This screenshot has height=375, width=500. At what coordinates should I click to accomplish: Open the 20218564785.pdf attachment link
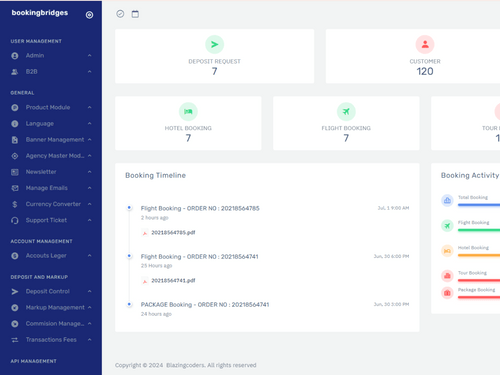pos(173,233)
